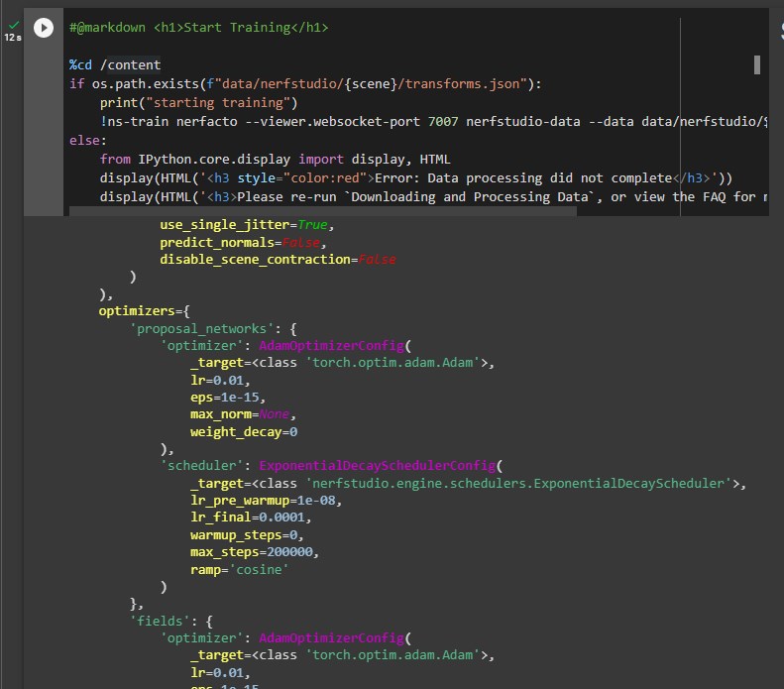
Task: Click the code cell vertical scrollbar thumb
Action: tap(757, 65)
